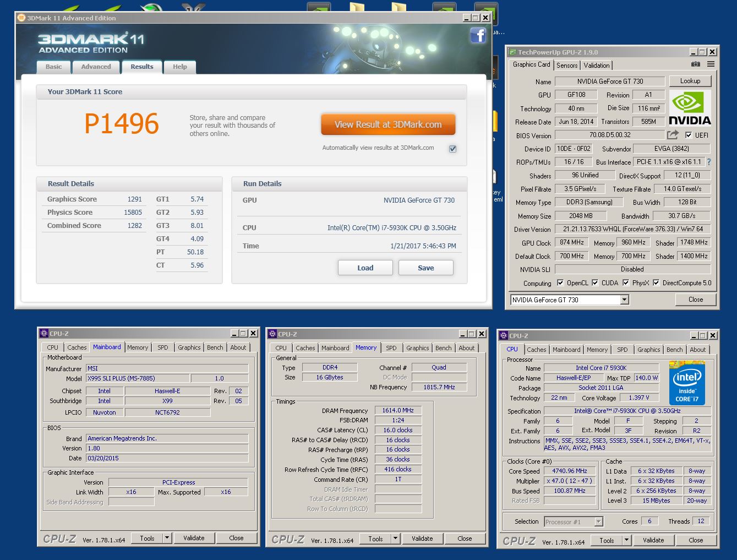Open the Validation tab in GPU-Z
The height and width of the screenshot is (560, 737).
[x=597, y=65]
